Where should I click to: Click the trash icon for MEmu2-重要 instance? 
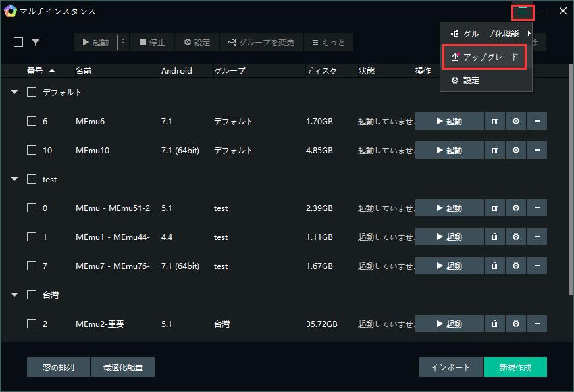click(x=494, y=324)
